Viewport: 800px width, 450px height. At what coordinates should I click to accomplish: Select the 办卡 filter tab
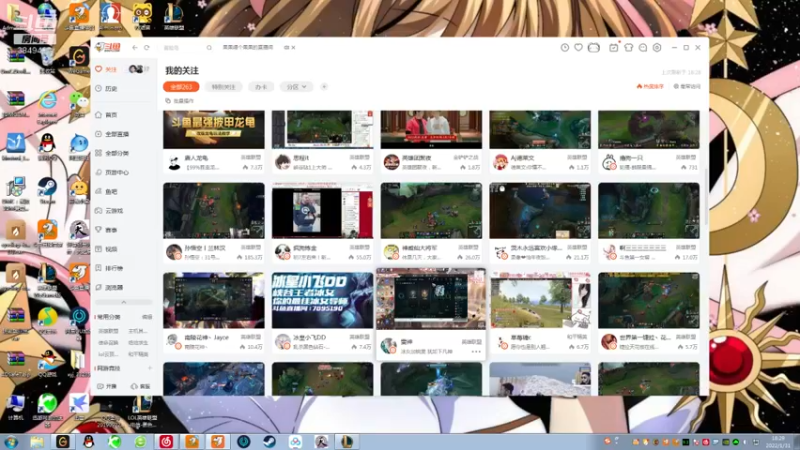(261, 87)
